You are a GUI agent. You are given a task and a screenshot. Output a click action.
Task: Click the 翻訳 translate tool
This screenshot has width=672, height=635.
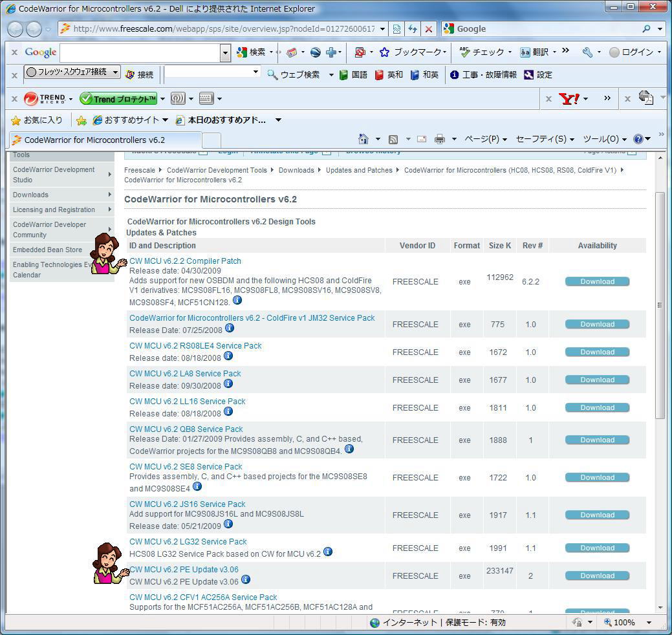click(534, 52)
